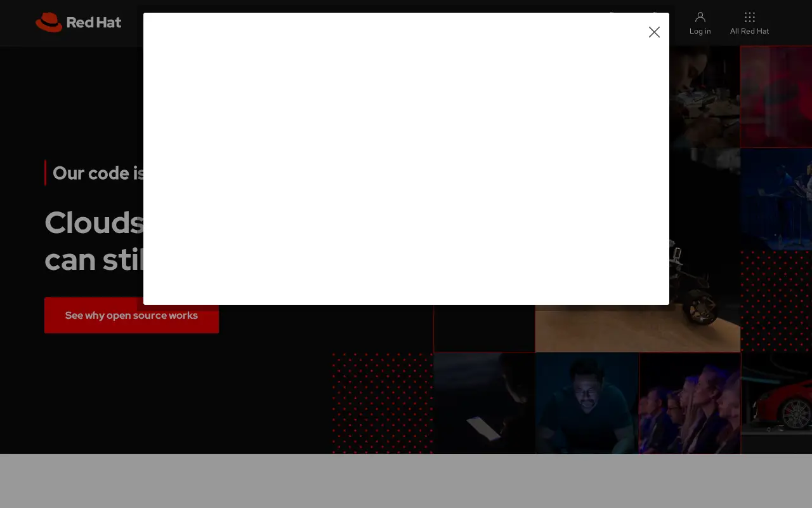Click the audience crowd photo tile
Screen dimensions: 812x508
point(690,403)
